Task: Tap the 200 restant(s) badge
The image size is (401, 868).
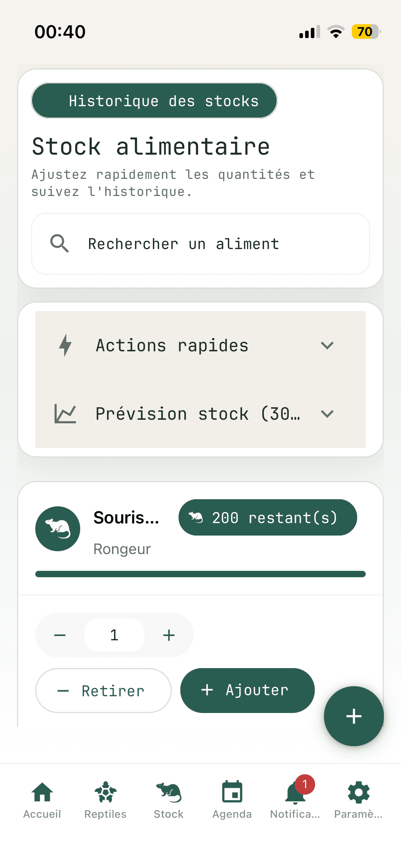Action: click(x=267, y=518)
